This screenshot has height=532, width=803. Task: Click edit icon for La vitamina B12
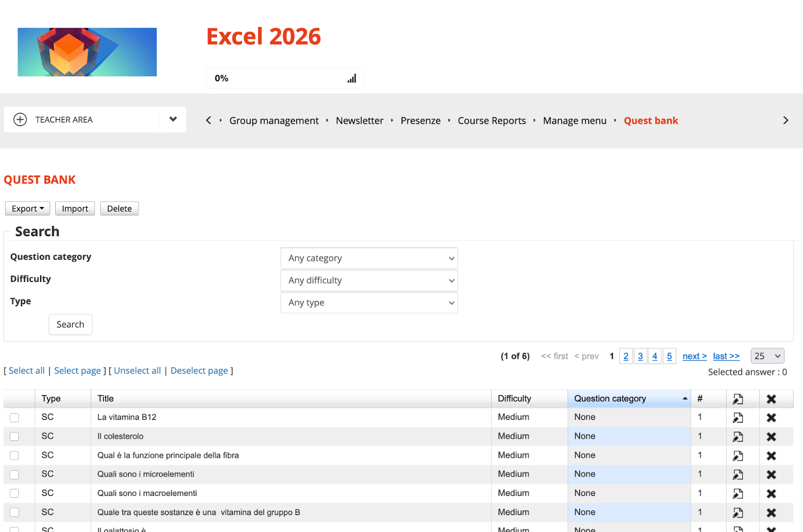(x=737, y=418)
